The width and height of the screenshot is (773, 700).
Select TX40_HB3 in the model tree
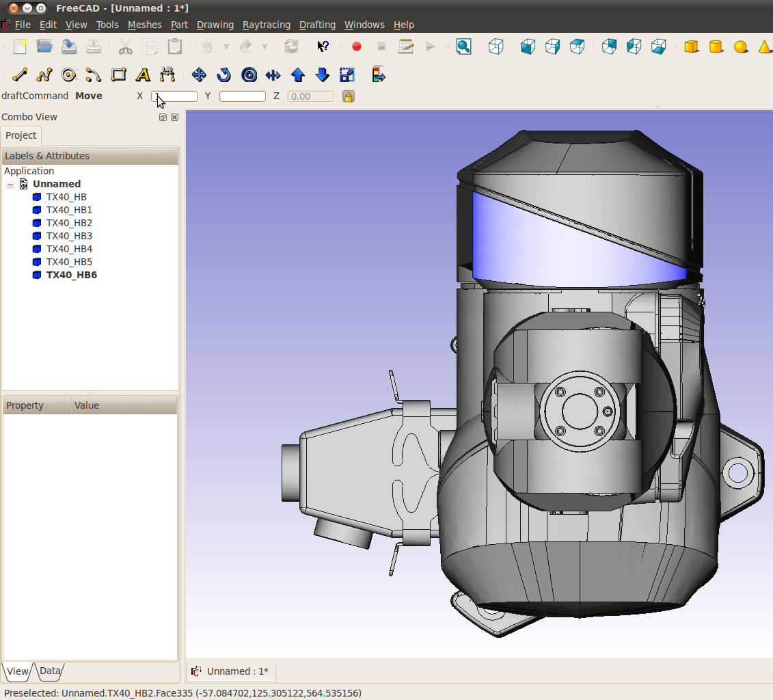69,236
